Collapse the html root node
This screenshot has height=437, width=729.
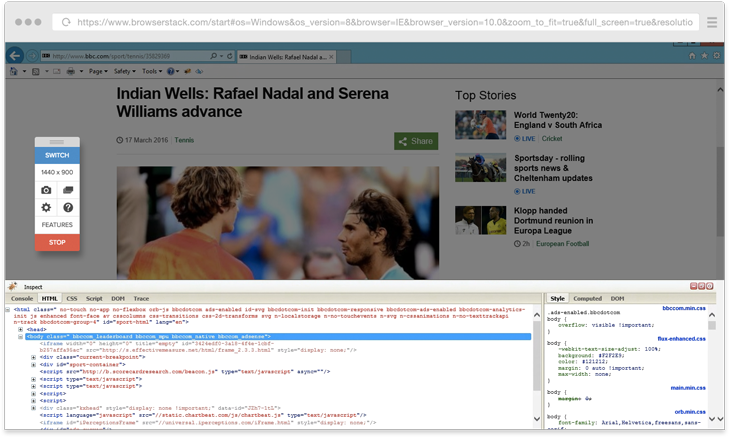pyautogui.click(x=8, y=309)
